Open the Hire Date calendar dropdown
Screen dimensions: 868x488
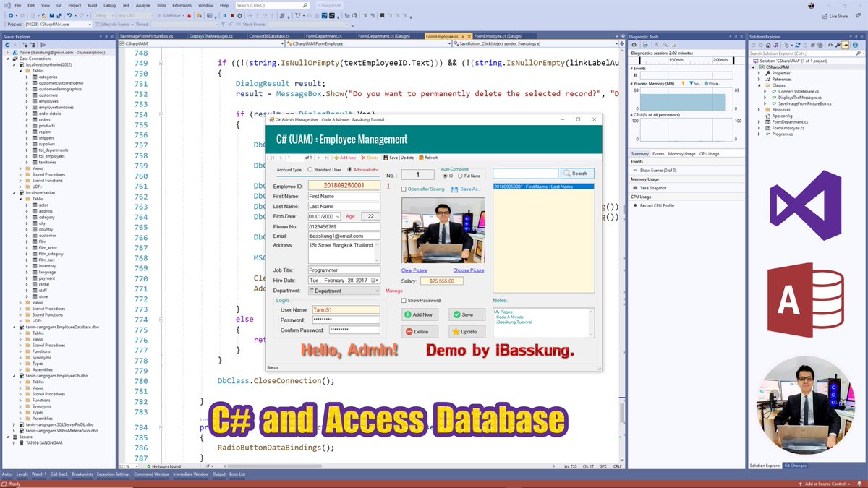click(375, 280)
